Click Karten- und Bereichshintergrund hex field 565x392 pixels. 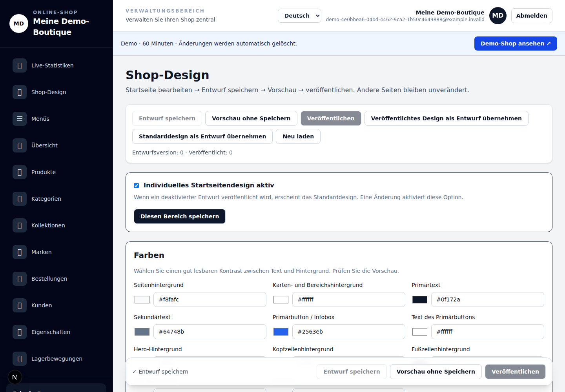click(x=349, y=299)
